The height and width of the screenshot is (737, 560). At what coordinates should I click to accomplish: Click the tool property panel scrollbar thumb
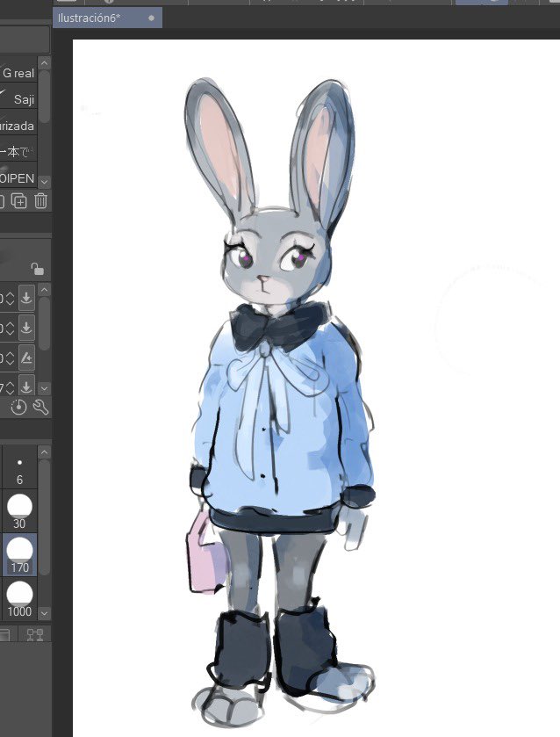[44, 323]
